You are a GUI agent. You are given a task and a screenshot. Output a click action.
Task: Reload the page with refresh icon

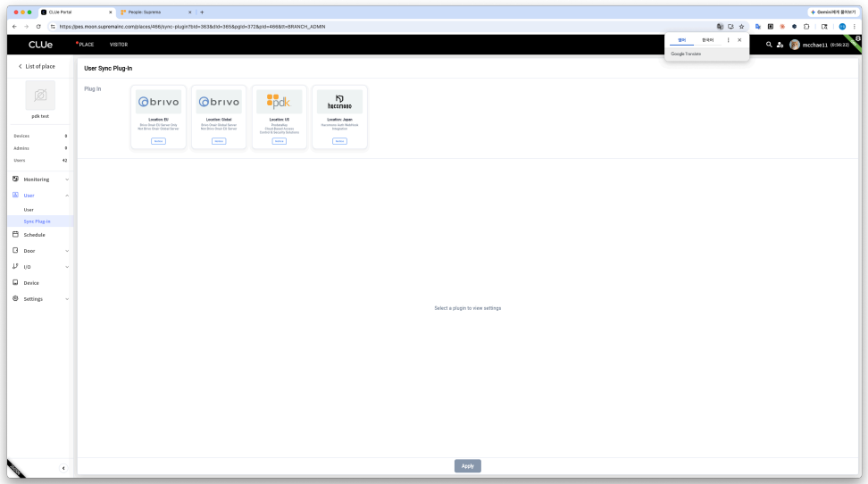pyautogui.click(x=38, y=27)
